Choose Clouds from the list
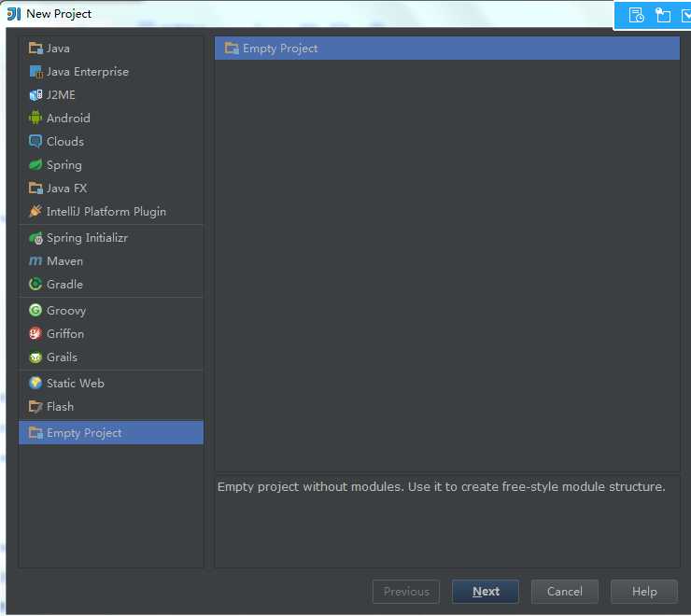 [x=111, y=142]
